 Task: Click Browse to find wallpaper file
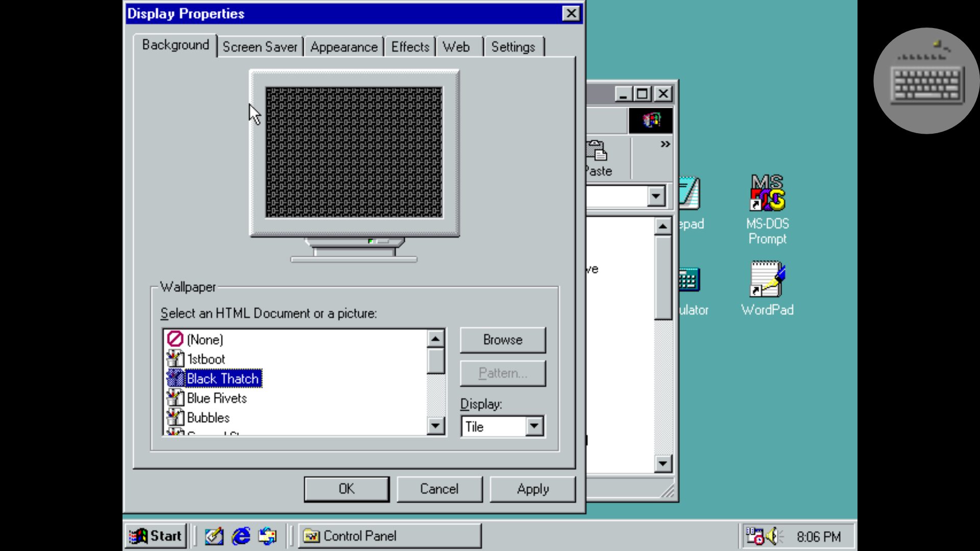(x=502, y=340)
